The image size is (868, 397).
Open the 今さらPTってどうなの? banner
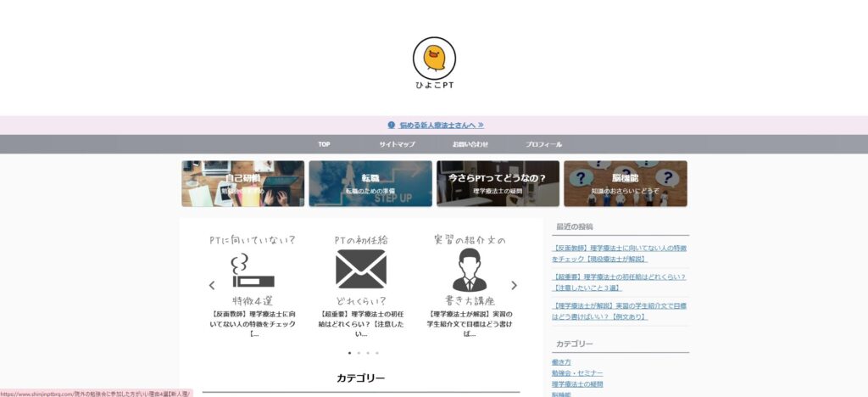pyautogui.click(x=498, y=184)
